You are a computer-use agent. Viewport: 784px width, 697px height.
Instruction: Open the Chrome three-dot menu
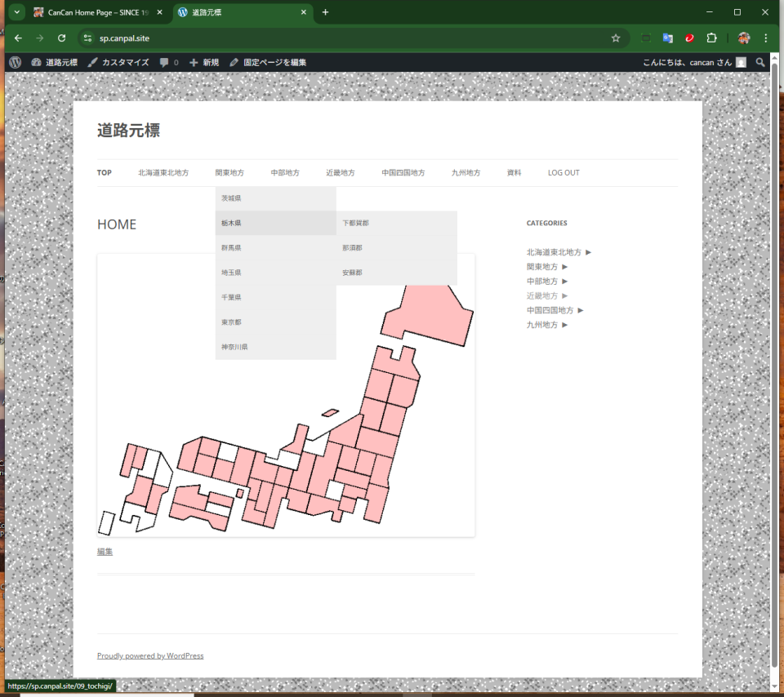point(766,38)
